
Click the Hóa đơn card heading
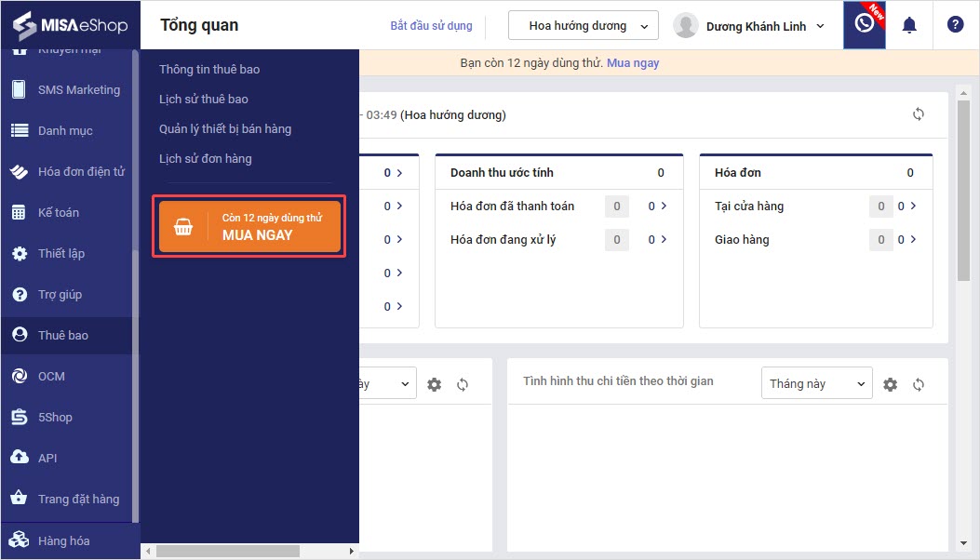[738, 172]
